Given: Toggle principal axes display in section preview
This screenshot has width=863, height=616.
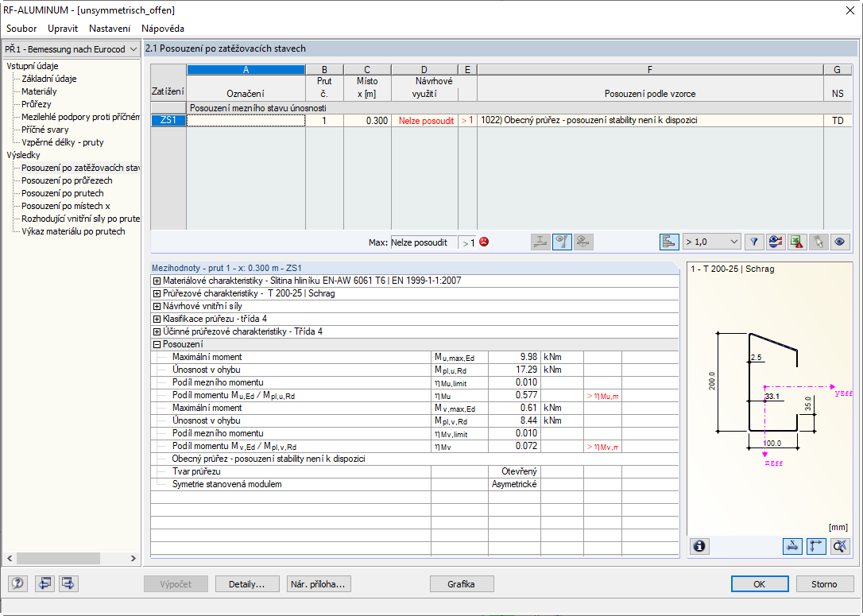Looking at the screenshot, I should point(816,546).
